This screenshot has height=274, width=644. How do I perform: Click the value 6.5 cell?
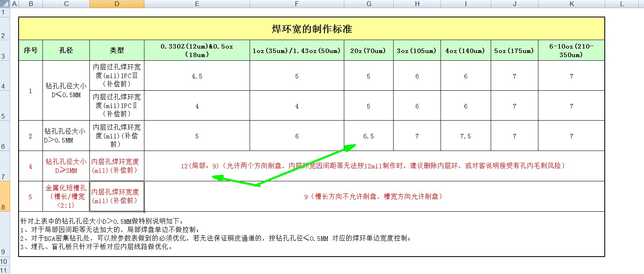(369, 136)
